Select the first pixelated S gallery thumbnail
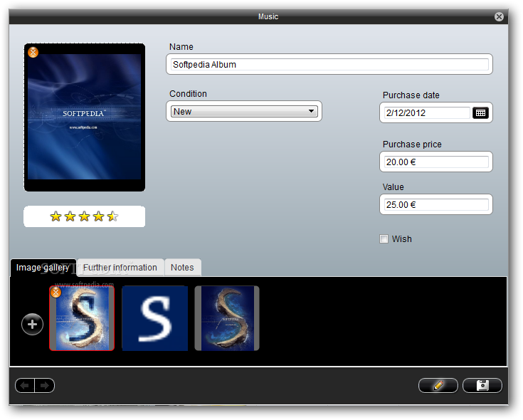 [82, 318]
